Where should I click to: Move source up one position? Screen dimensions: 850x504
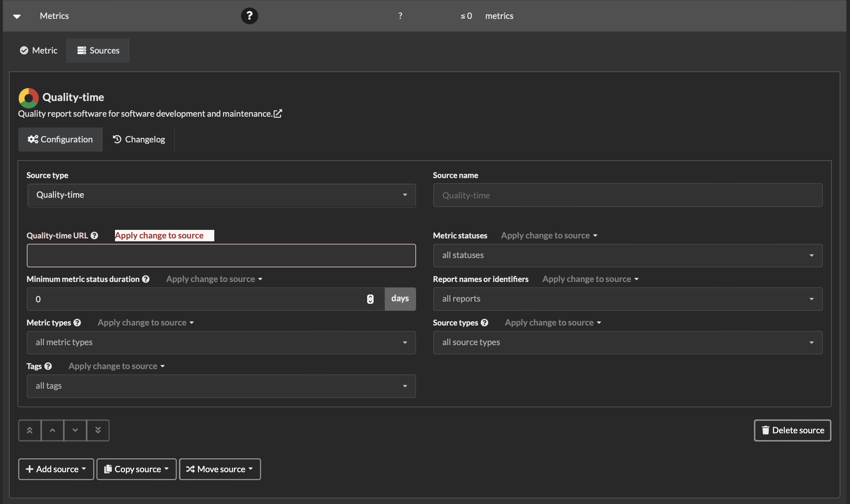point(52,430)
